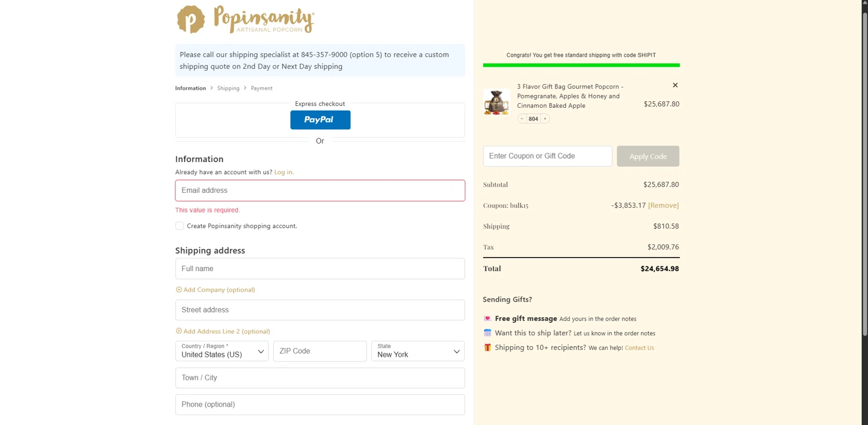Click into the Full name field

point(320,269)
